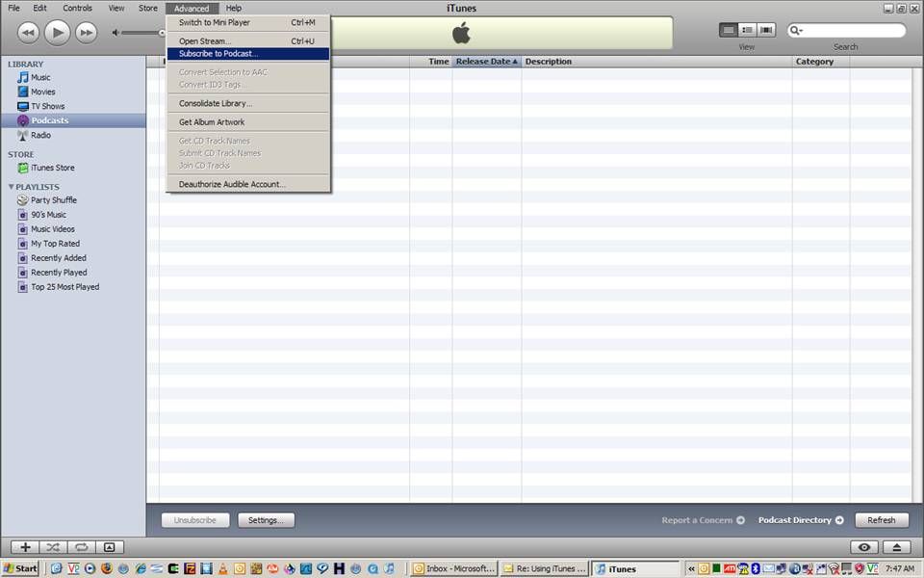This screenshot has width=924, height=578.
Task: Open the Edit menu
Action: pyautogui.click(x=39, y=9)
